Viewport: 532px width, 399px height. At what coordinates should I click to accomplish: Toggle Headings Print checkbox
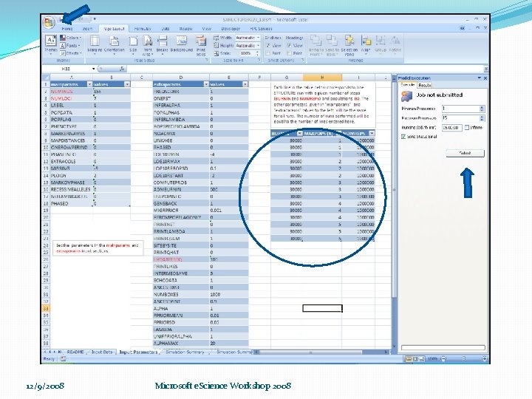[289, 53]
